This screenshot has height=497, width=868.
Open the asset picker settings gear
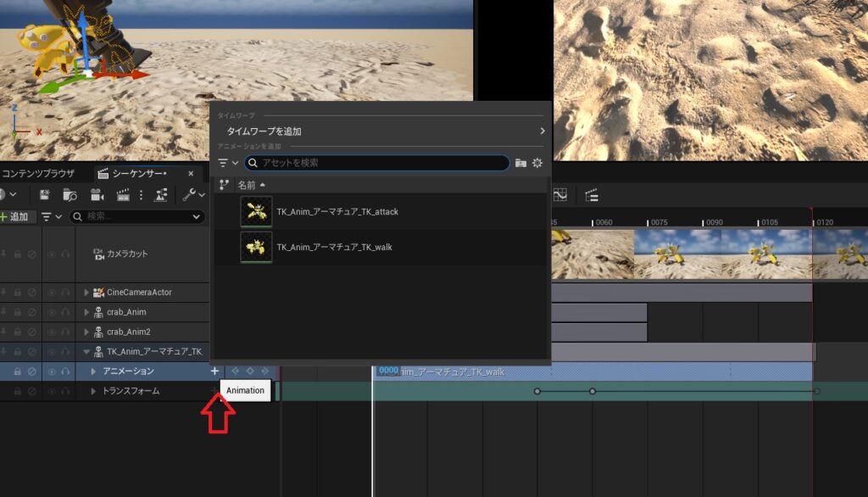click(537, 163)
